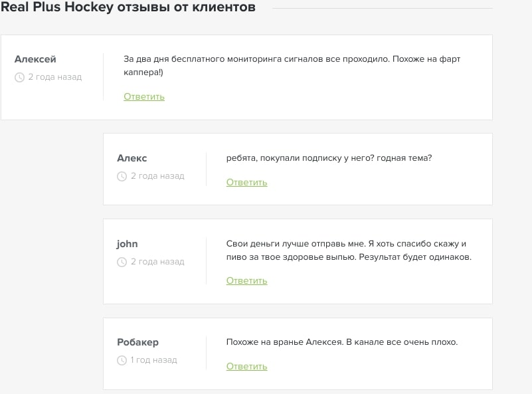
Task: Click Алексей's username in the first review
Action: (x=35, y=58)
